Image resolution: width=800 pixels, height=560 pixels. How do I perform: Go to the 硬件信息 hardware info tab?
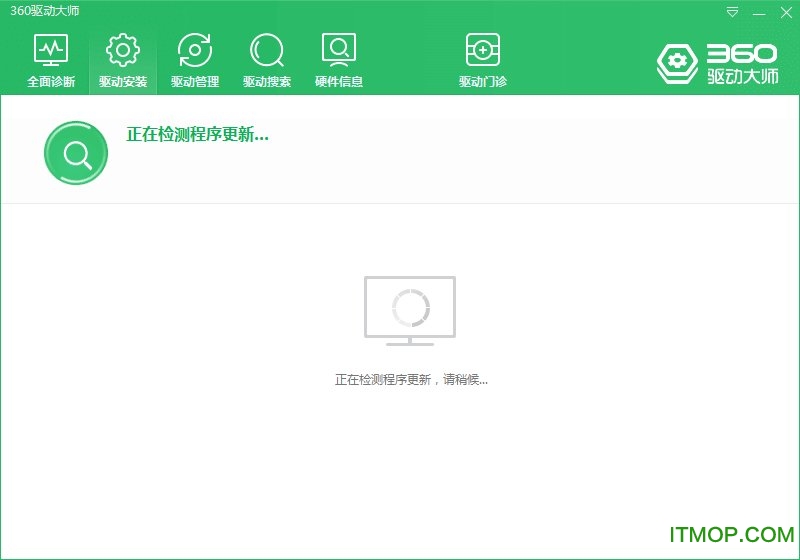point(339,60)
